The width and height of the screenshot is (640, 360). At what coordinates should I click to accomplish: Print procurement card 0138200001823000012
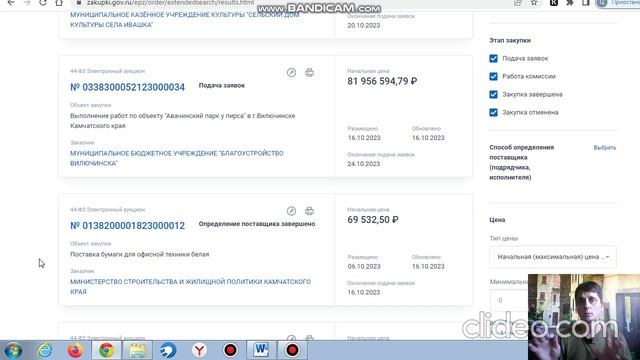(x=309, y=211)
